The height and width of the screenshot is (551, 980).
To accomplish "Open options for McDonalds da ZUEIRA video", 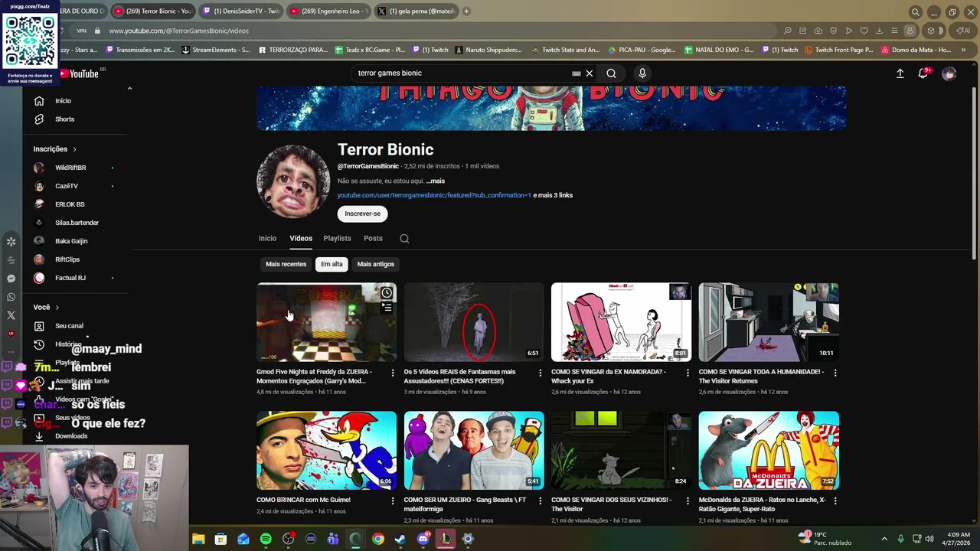I will [x=835, y=501].
